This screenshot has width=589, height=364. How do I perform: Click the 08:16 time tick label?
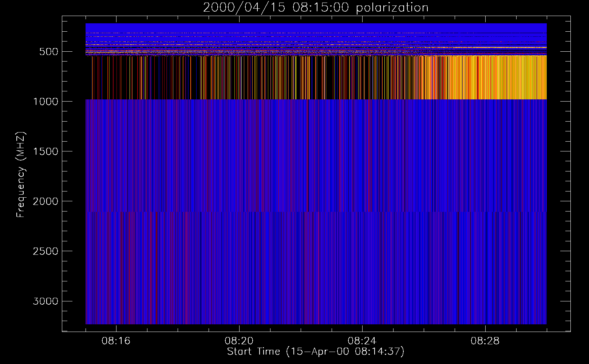116,341
